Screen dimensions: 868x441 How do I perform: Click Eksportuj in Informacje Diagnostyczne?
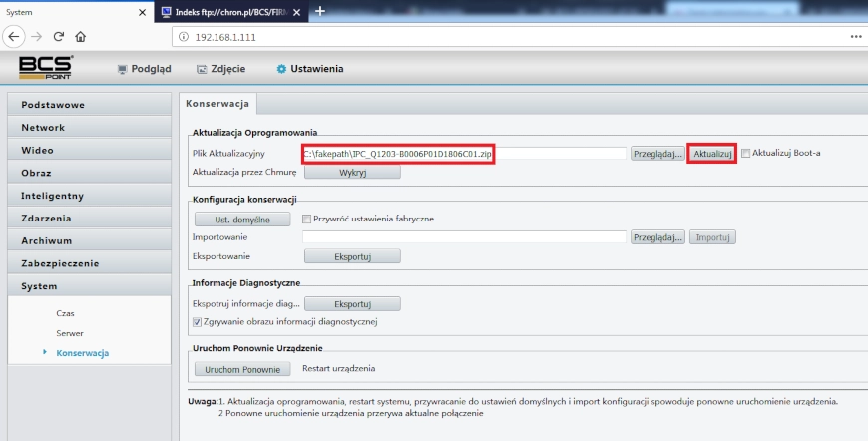352,303
